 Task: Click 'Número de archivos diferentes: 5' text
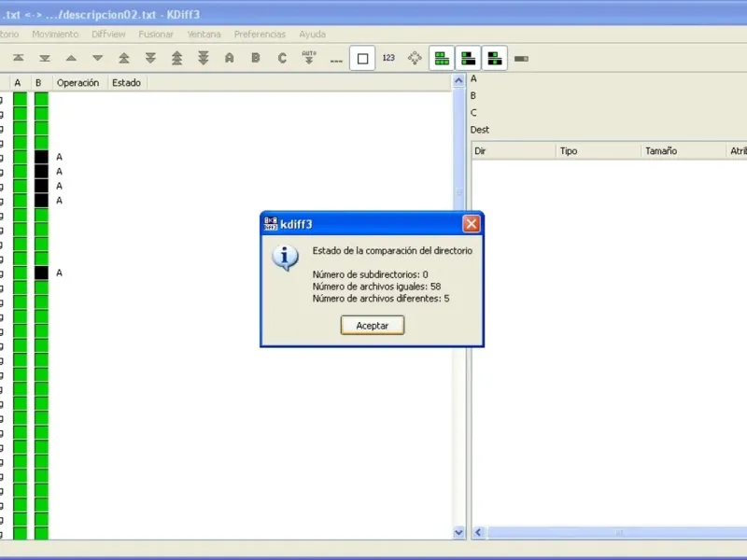click(381, 299)
